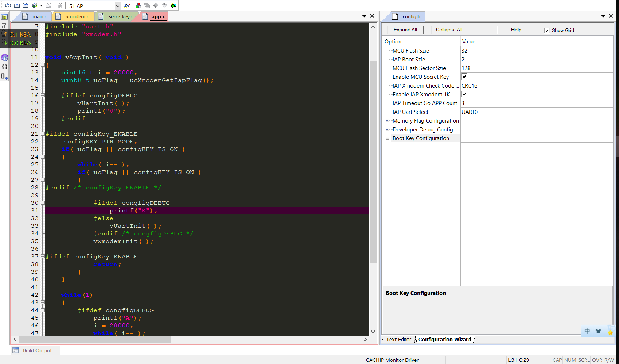619x364 pixels.
Task: Click the L:31 C:29 status indicator
Action: (518, 360)
